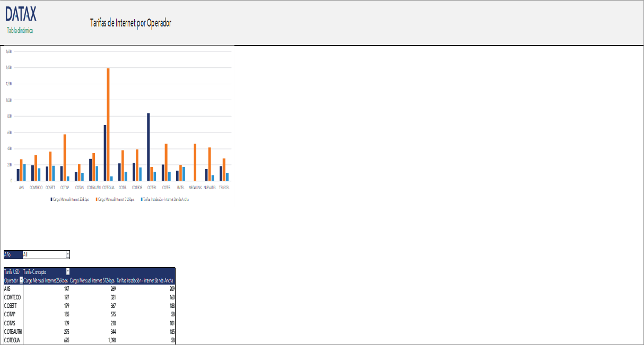Click the 'All' value in Año field
The image size is (644, 345).
coord(25,255)
